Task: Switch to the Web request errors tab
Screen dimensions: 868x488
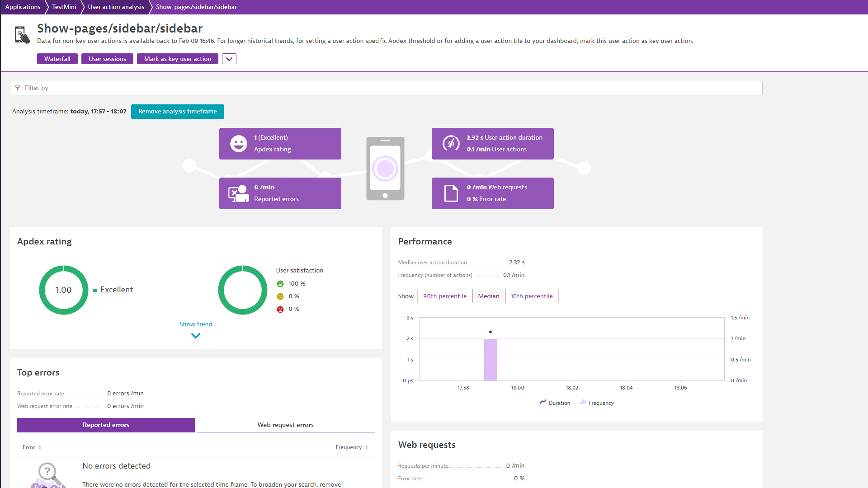Action: pyautogui.click(x=285, y=425)
